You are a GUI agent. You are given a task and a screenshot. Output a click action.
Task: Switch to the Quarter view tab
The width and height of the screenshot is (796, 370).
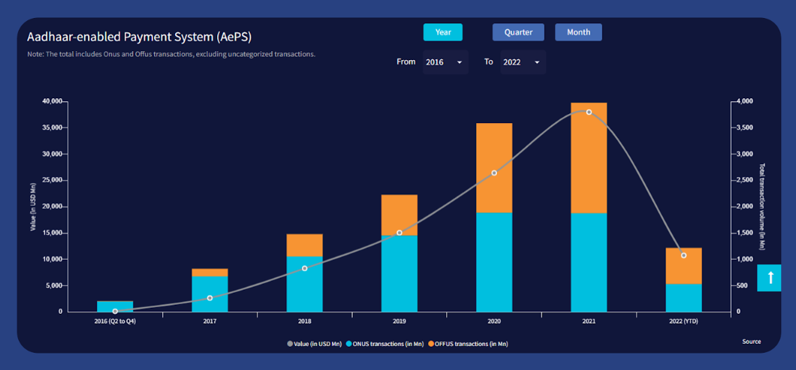point(518,32)
